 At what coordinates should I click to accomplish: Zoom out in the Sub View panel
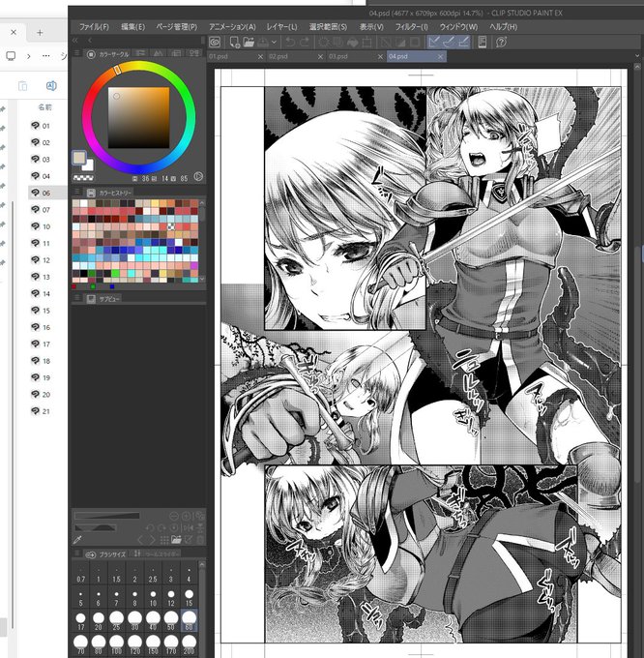[x=174, y=516]
